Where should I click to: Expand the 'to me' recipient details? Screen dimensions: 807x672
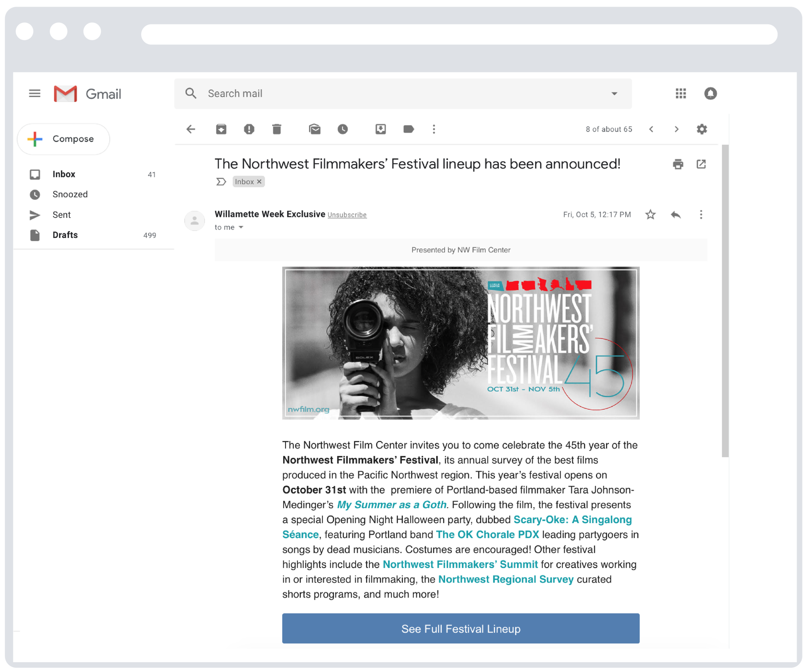click(241, 227)
